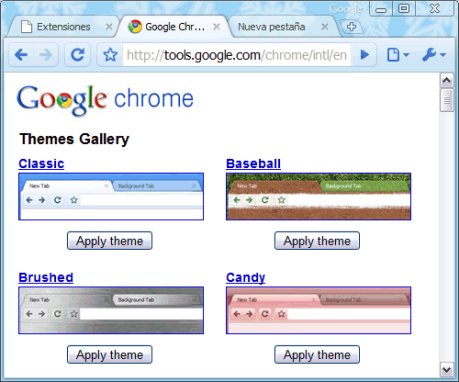The height and width of the screenshot is (382, 459).
Task: Click the Classic theme preview image
Action: pos(111,196)
